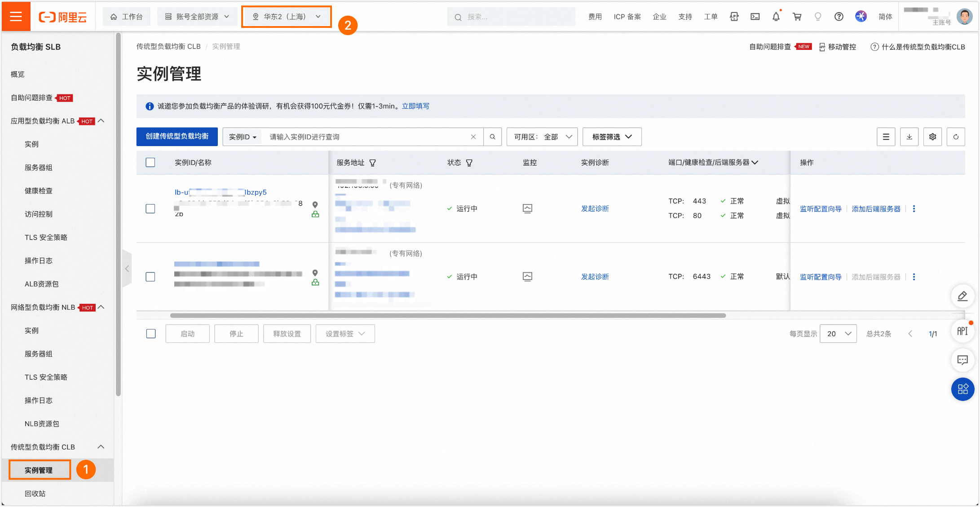Open 华东2（上海） region dropdown

click(x=287, y=17)
